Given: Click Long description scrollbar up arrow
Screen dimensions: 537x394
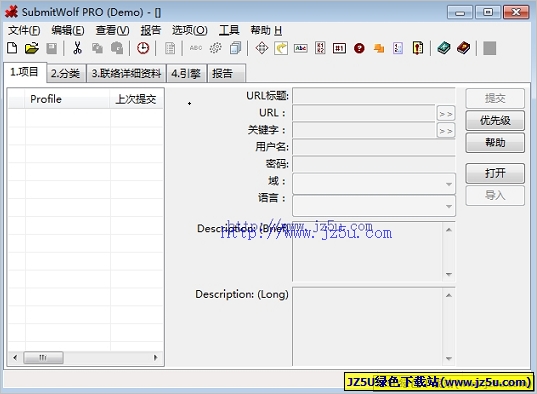Looking at the screenshot, I should 449,295.
